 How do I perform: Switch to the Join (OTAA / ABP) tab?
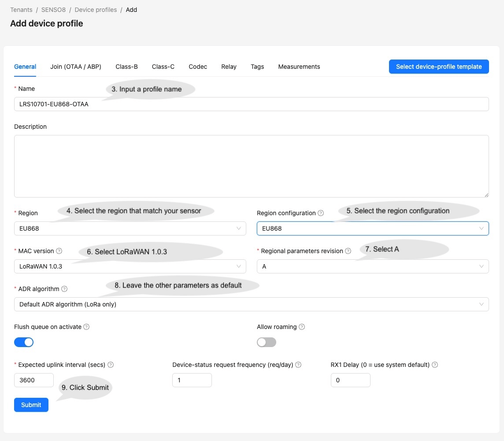(x=76, y=67)
